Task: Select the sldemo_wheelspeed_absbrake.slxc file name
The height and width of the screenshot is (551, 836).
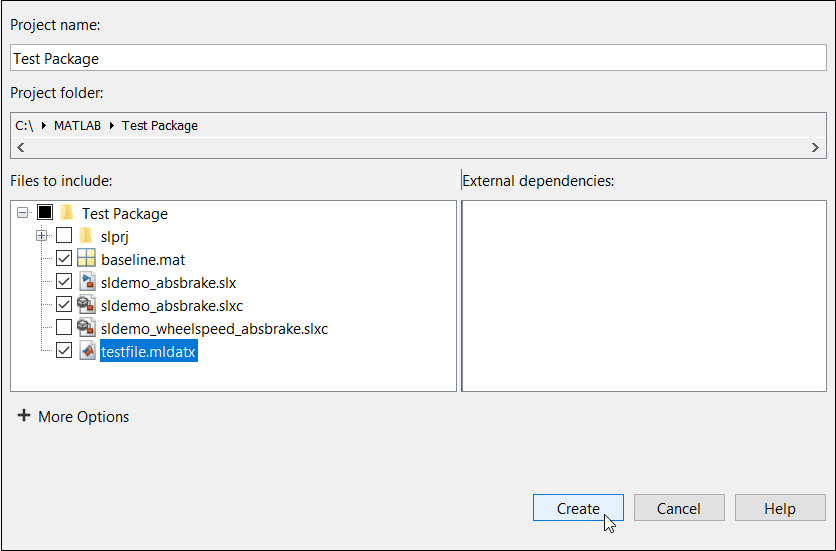Action: pos(214,329)
